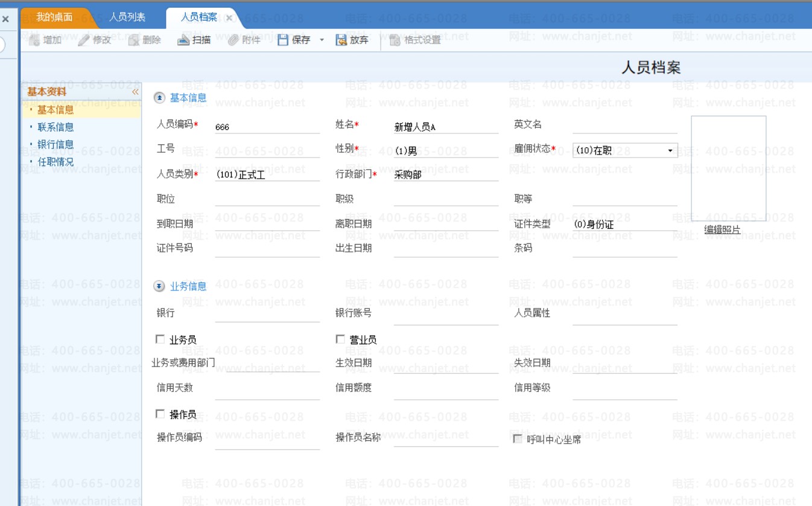Click the 增加 (Add) toolbar icon
Image resolution: width=812 pixels, height=506 pixels.
click(x=34, y=40)
